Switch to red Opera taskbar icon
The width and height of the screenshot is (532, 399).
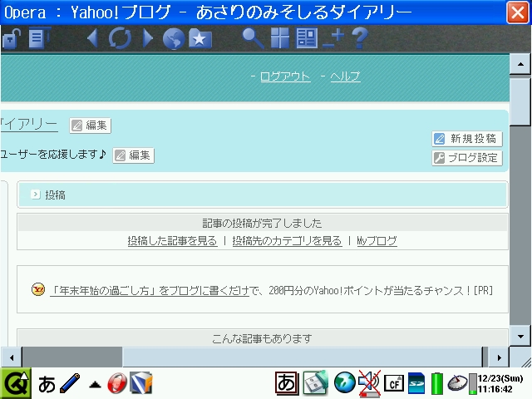point(117,383)
